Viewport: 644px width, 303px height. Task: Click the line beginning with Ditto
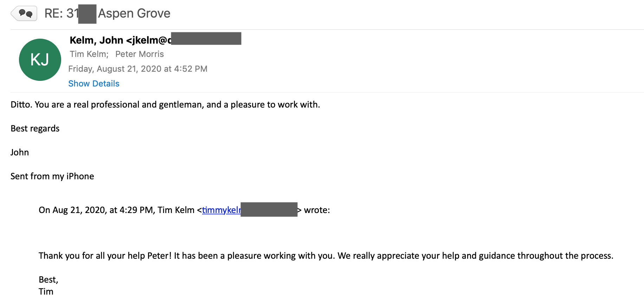pos(165,105)
